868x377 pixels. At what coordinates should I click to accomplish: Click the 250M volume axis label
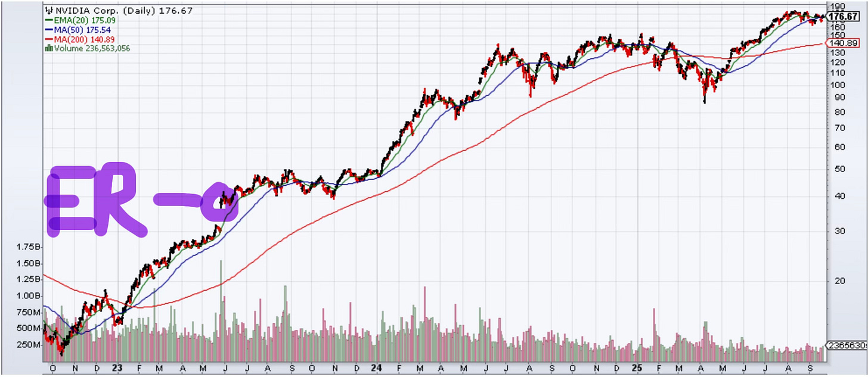(x=30, y=345)
